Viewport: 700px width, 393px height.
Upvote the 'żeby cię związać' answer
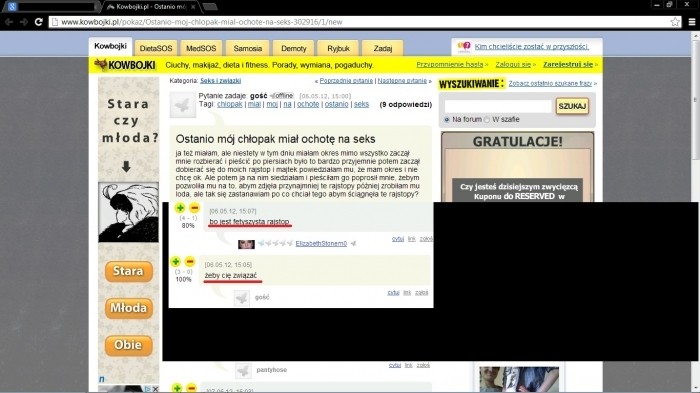[x=175, y=261]
